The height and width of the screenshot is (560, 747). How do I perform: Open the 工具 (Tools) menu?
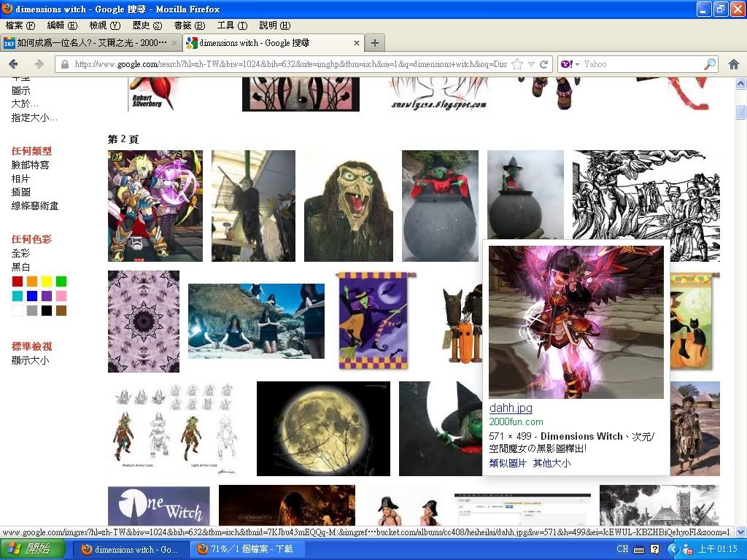232,26
